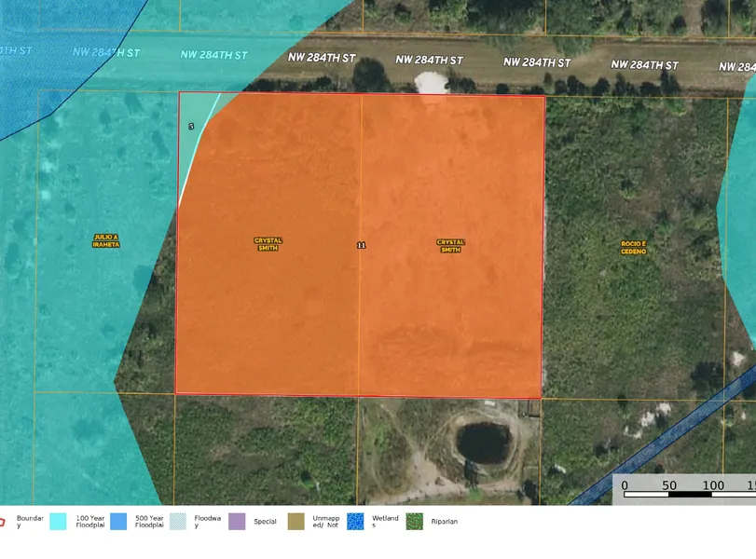The height and width of the screenshot is (559, 756).
Task: Click the purple Special legend swatch
Action: [237, 522]
